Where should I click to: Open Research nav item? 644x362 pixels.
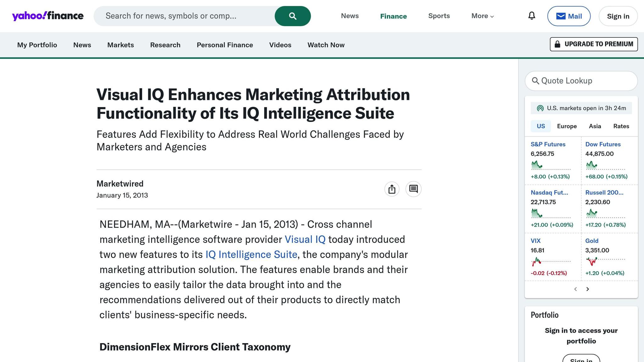pos(165,45)
